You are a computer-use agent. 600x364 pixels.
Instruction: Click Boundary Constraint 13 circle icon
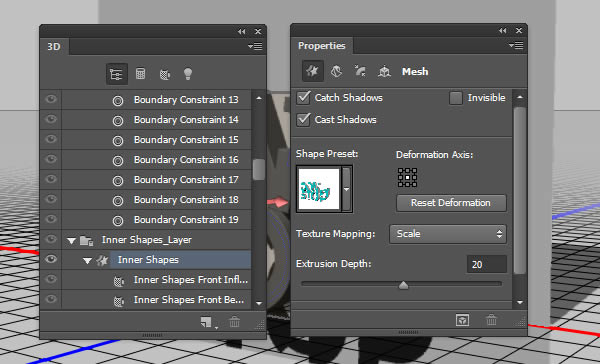point(118,101)
